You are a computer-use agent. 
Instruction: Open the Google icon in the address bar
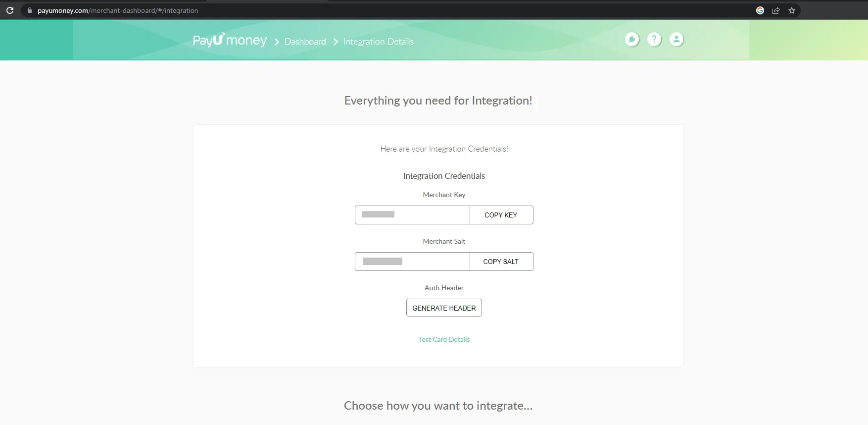coord(760,10)
